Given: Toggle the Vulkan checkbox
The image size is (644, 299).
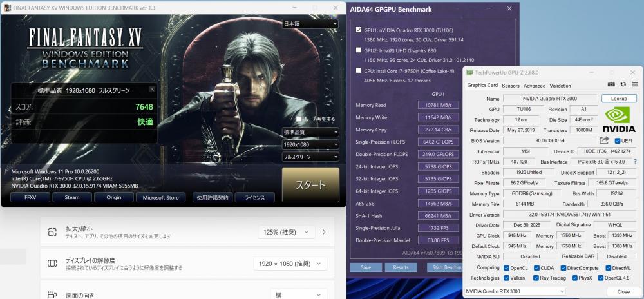Looking at the screenshot, I should click(x=506, y=278).
